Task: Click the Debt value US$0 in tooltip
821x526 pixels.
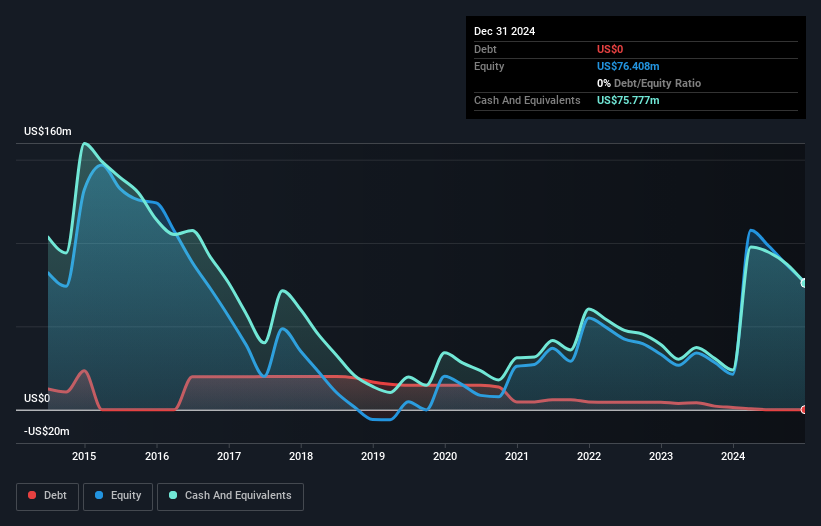Action: pyautogui.click(x=610, y=49)
